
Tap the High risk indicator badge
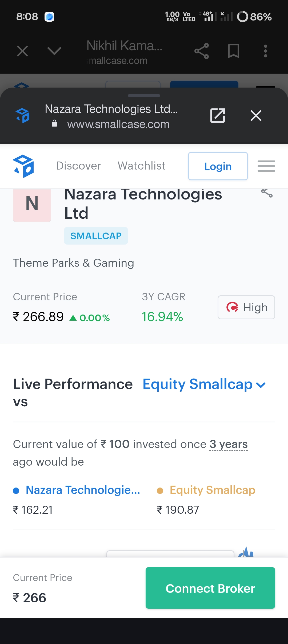coord(246,307)
